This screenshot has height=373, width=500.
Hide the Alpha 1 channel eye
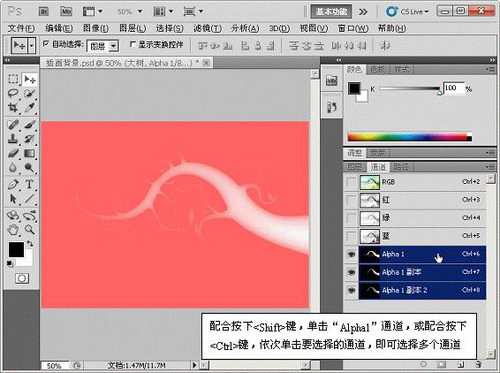[351, 254]
